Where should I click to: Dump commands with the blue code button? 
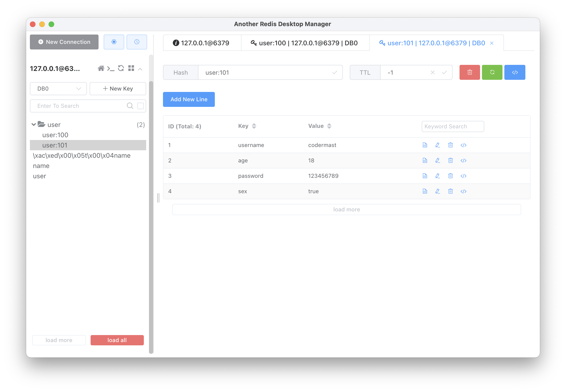click(x=515, y=73)
